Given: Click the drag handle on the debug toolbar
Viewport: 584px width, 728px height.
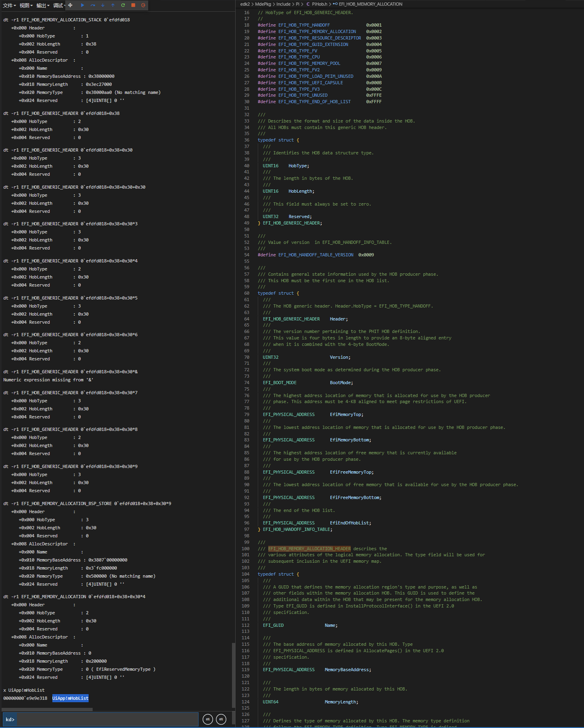Looking at the screenshot, I should click(70, 5).
